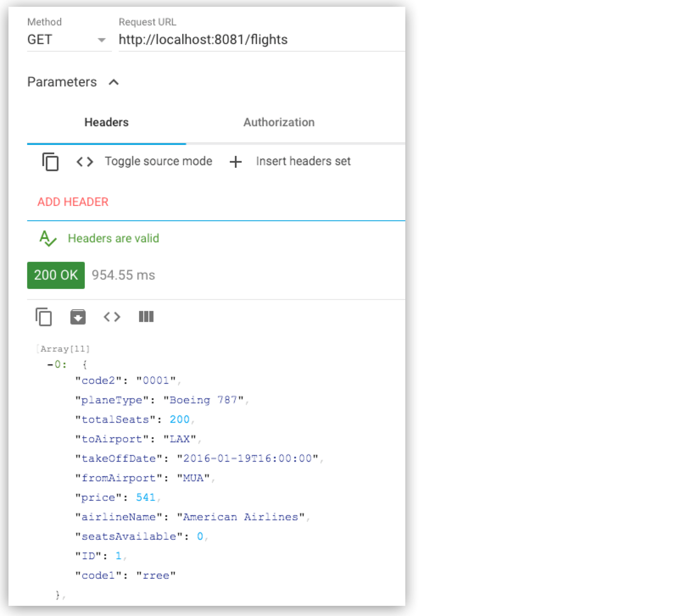Click Insert headers set
686x616 pixels.
coord(303,161)
